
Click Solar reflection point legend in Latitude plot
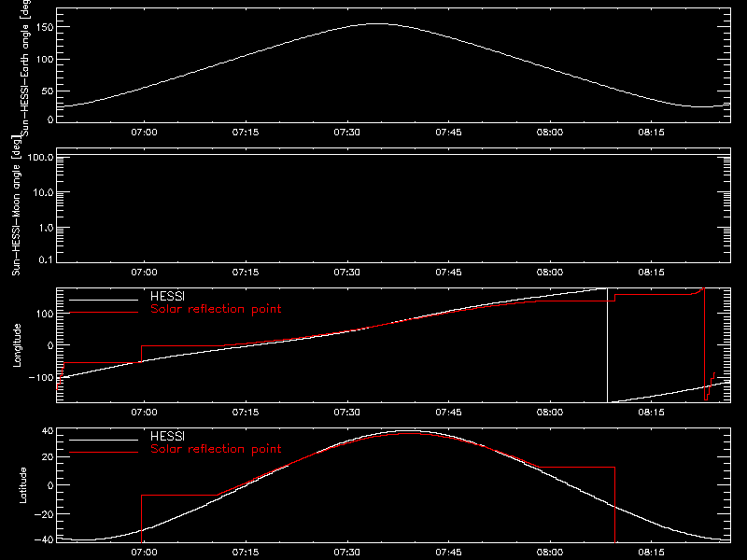tap(216, 449)
